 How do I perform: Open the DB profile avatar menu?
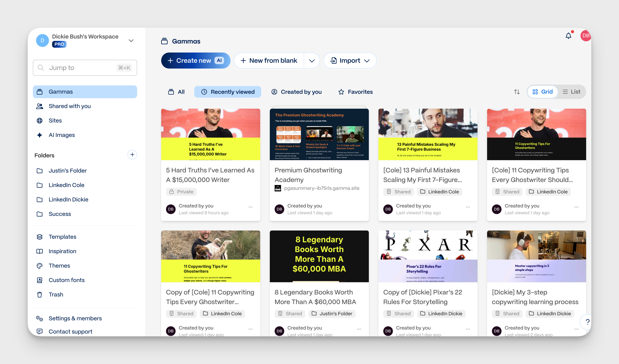click(586, 36)
